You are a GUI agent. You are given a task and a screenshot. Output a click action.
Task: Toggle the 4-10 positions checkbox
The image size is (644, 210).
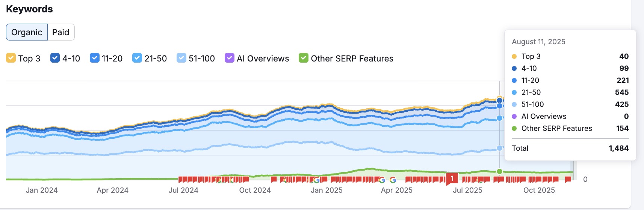pyautogui.click(x=55, y=58)
